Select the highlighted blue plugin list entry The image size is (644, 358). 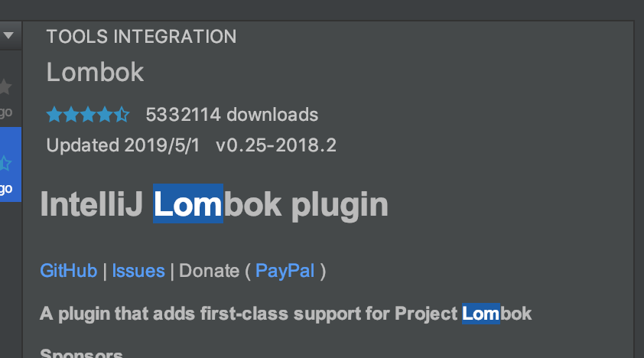(x=10, y=174)
